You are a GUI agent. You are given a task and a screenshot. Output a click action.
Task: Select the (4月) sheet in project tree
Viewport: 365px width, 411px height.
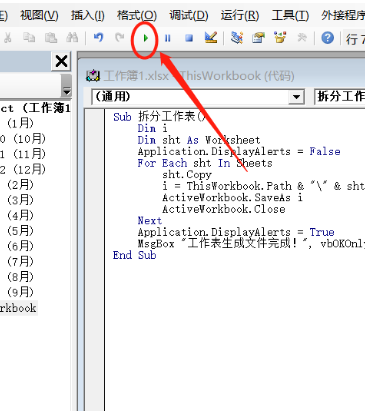coord(20,215)
